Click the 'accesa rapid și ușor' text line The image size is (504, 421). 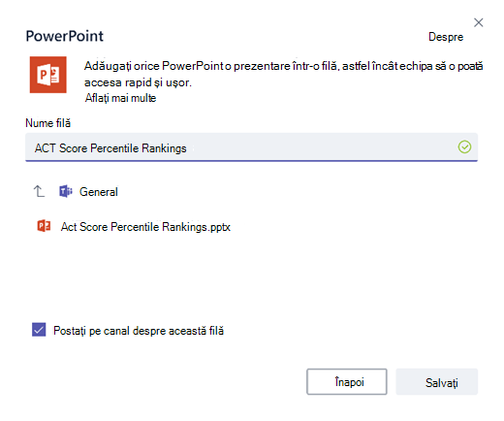point(138,82)
